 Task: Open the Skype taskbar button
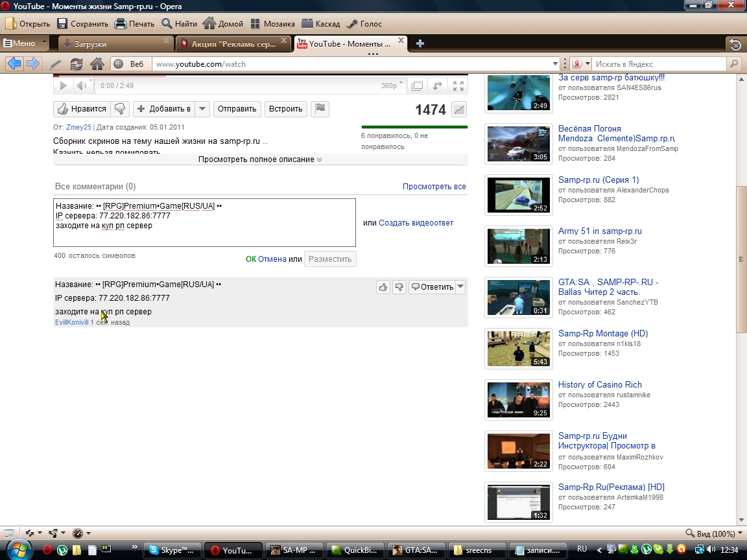pos(172,550)
